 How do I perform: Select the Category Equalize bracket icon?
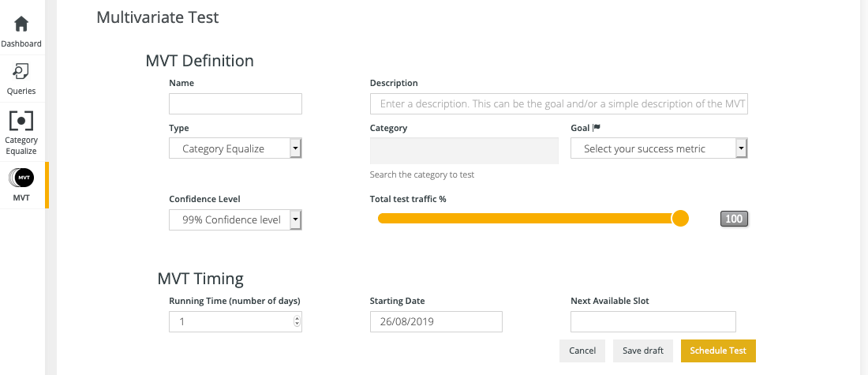[21, 121]
